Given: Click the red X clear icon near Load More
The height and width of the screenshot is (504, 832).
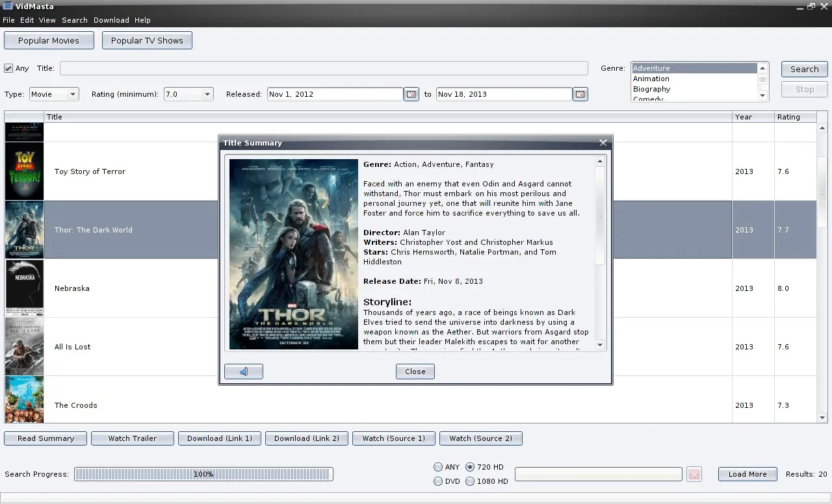Looking at the screenshot, I should (x=694, y=474).
